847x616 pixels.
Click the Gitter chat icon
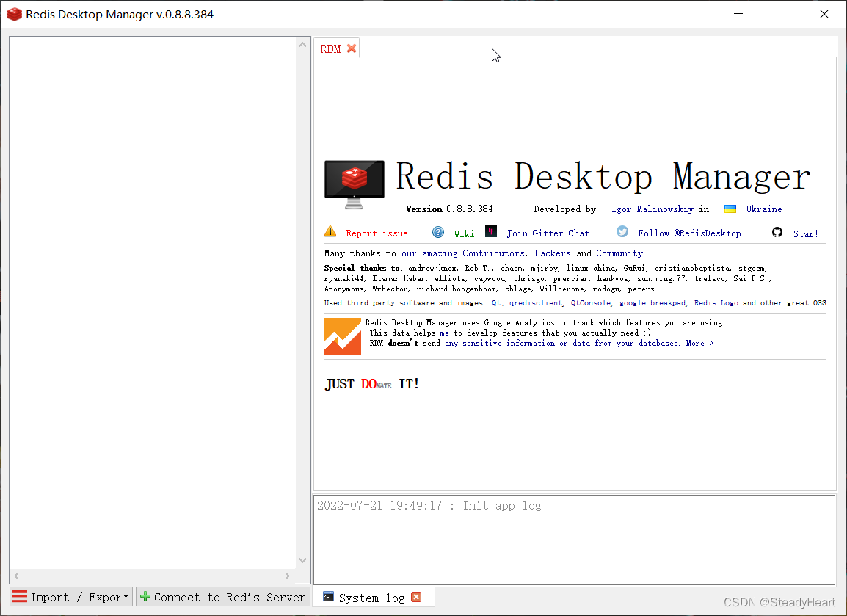491,232
